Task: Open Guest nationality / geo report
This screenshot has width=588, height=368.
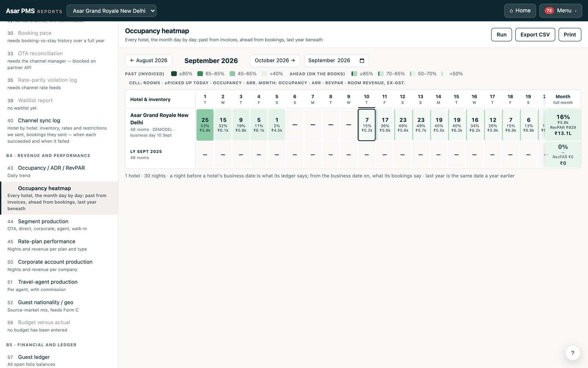Action: click(x=59, y=306)
